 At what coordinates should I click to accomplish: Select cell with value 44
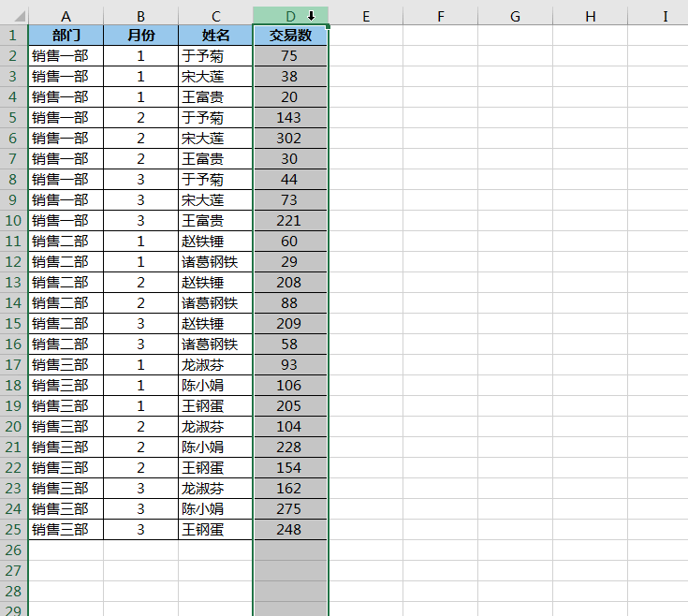(290, 180)
